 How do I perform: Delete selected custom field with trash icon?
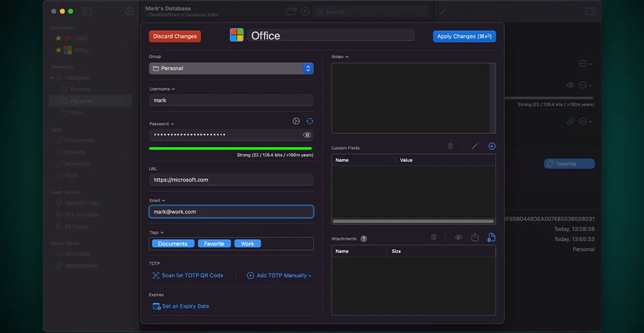[x=451, y=146]
